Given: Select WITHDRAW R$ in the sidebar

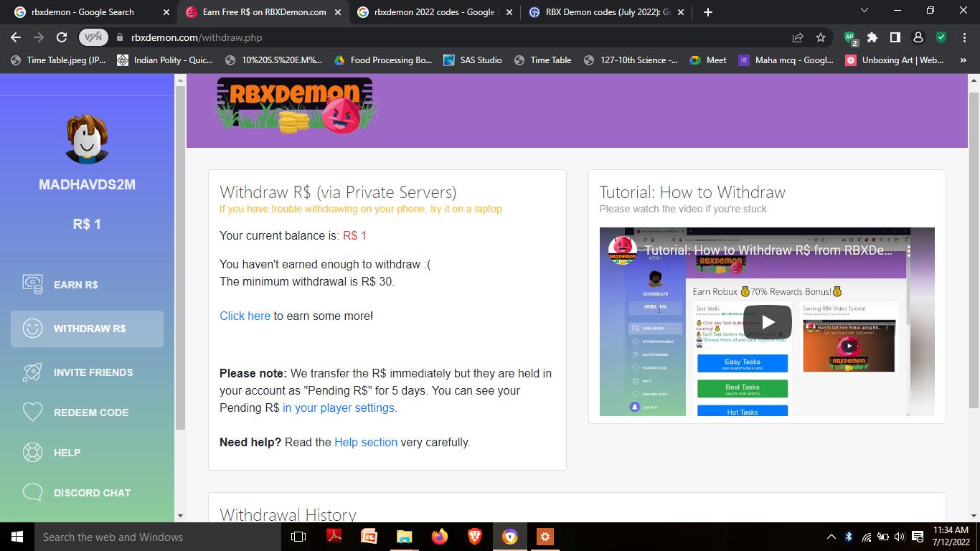Looking at the screenshot, I should [87, 329].
